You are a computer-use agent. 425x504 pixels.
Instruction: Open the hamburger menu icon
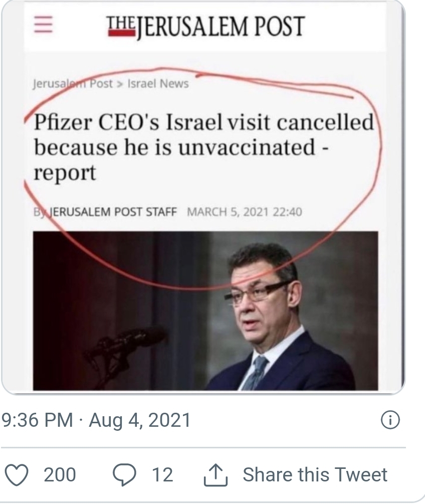[x=44, y=25]
